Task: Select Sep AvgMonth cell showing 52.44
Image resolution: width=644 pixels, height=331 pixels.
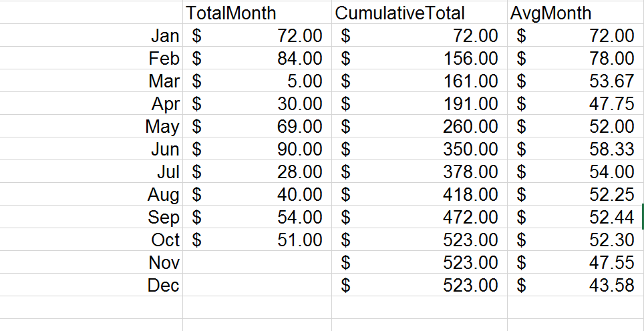Action: 575,217
